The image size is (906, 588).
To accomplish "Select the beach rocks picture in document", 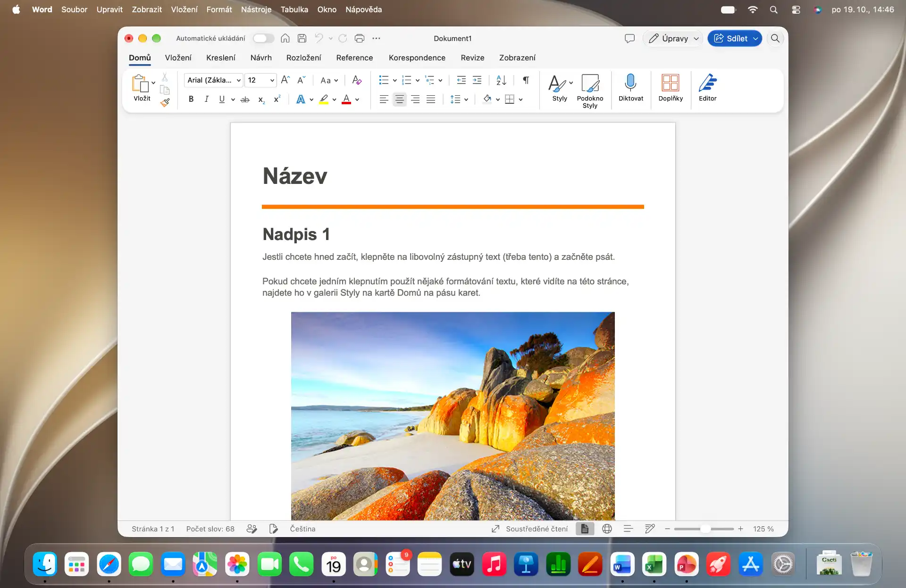I will point(453,416).
